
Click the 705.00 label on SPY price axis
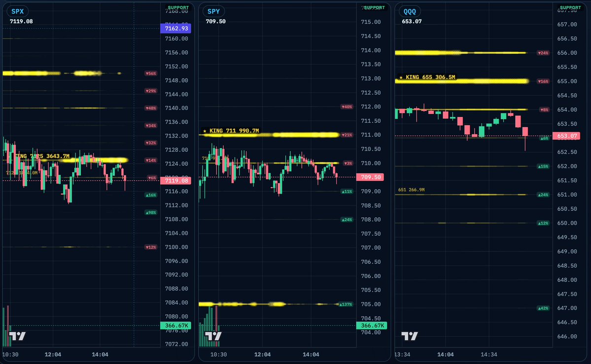point(371,304)
